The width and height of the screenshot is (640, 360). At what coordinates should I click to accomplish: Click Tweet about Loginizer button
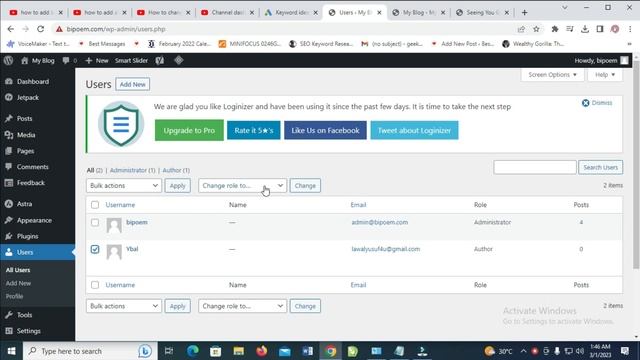(x=414, y=131)
